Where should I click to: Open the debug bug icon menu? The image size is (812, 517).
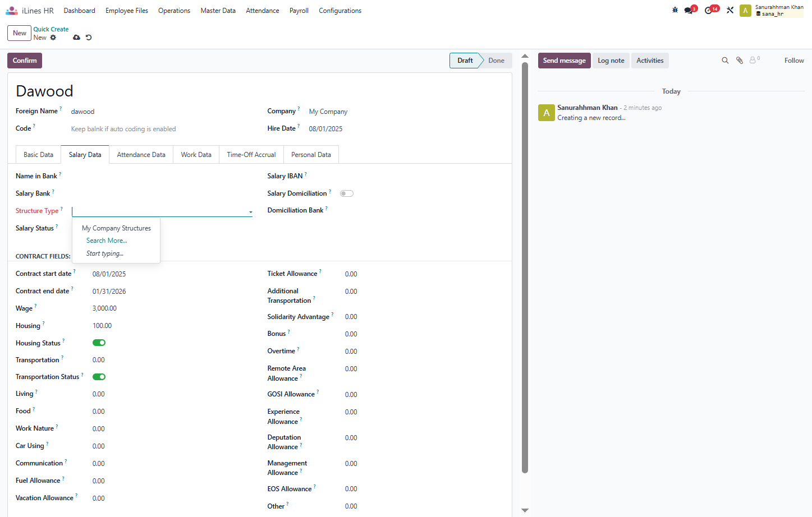click(x=675, y=10)
